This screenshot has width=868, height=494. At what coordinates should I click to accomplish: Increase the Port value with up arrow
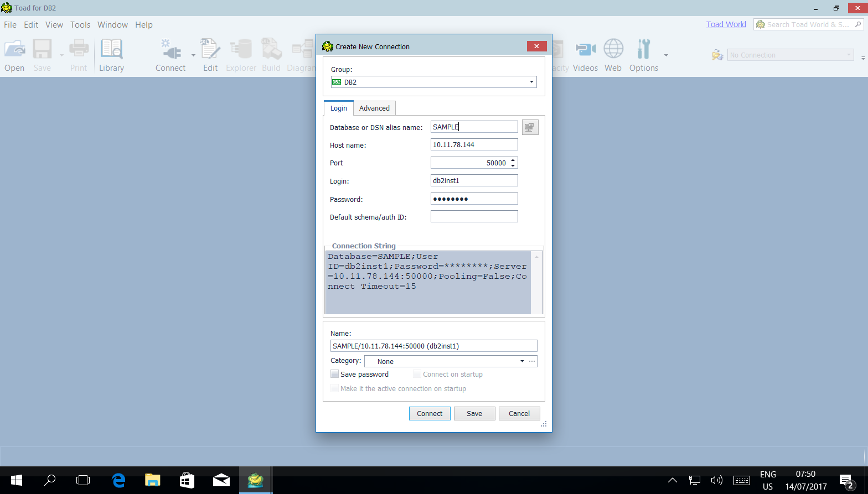(x=513, y=160)
